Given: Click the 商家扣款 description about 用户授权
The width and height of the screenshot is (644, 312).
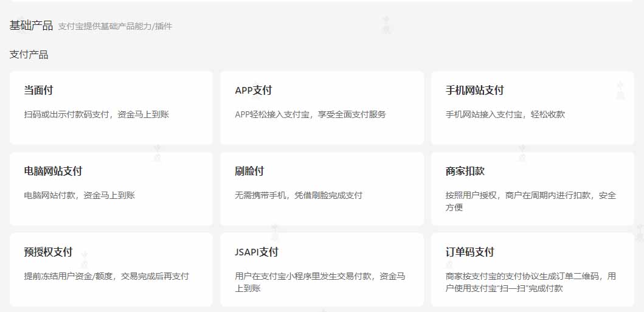Looking at the screenshot, I should (530, 201).
